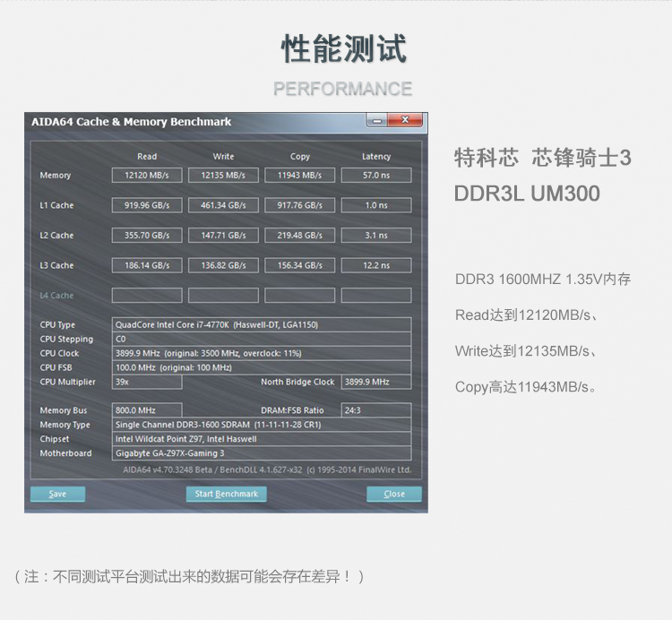Select L2 Cache Write 147.71 GB/s
The height and width of the screenshot is (620, 672).
(223, 236)
